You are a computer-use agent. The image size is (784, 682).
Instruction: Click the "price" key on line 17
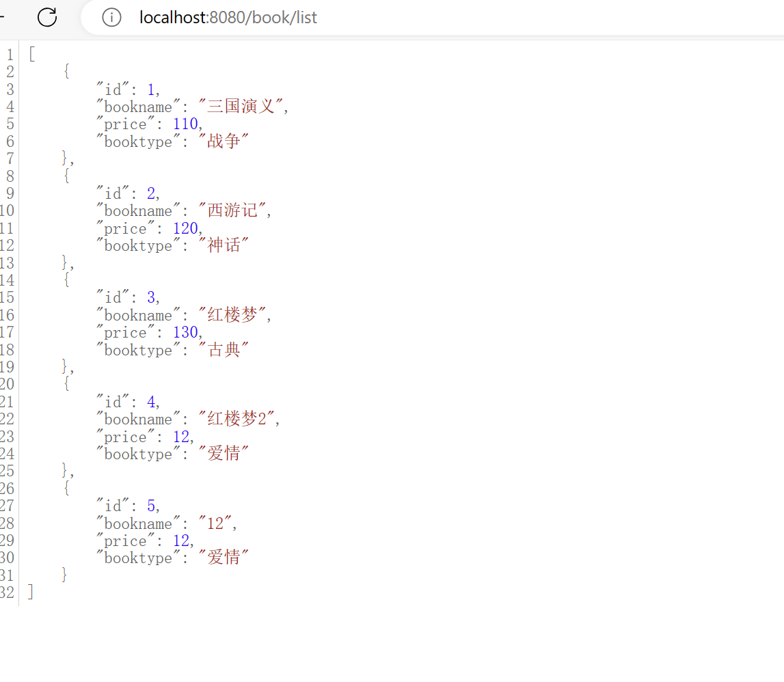point(126,332)
